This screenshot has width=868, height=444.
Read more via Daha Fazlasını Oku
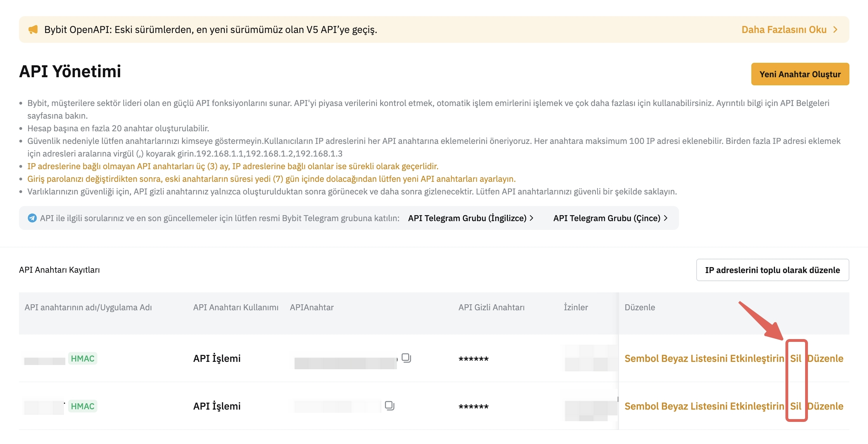pos(784,29)
